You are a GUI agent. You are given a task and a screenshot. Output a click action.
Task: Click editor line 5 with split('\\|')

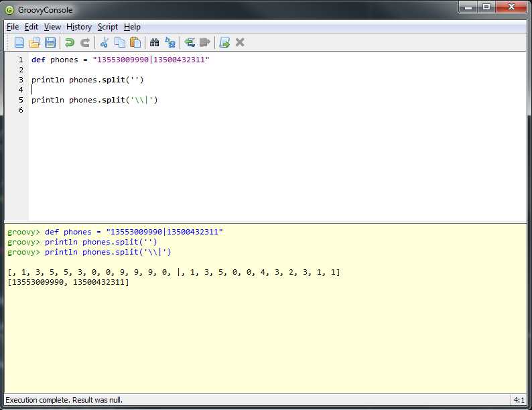[x=94, y=100]
